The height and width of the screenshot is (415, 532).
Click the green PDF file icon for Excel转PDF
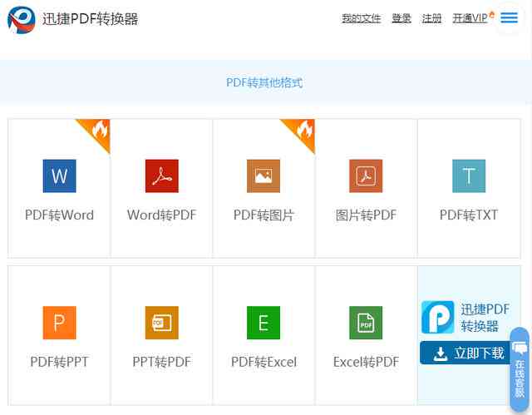point(366,323)
